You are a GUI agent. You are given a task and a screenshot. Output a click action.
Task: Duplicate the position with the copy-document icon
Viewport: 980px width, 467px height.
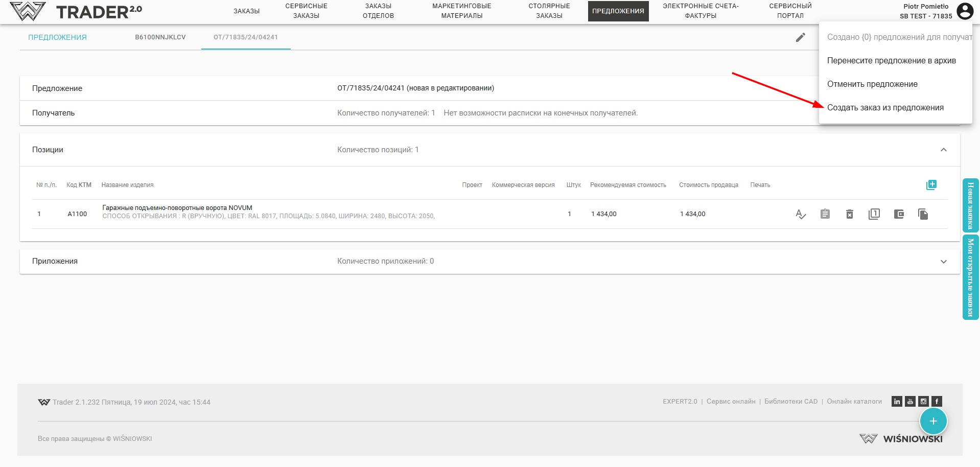pyautogui.click(x=923, y=214)
